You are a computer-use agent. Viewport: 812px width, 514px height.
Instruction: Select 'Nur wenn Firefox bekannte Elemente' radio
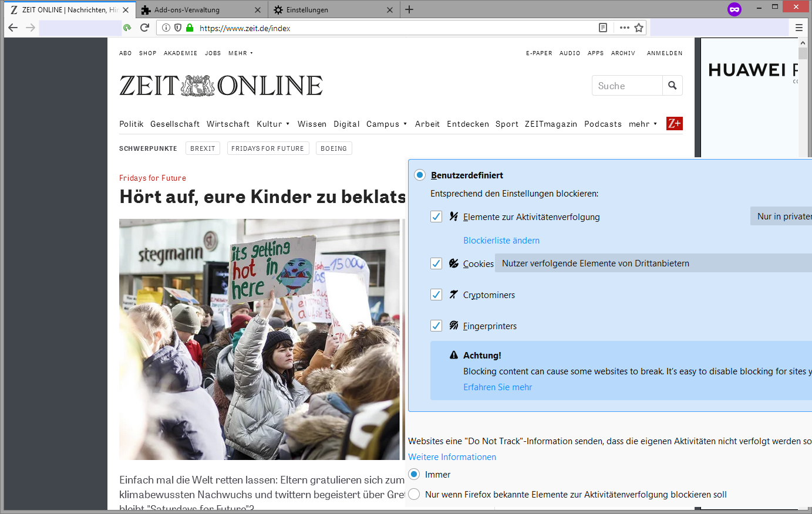pos(414,494)
